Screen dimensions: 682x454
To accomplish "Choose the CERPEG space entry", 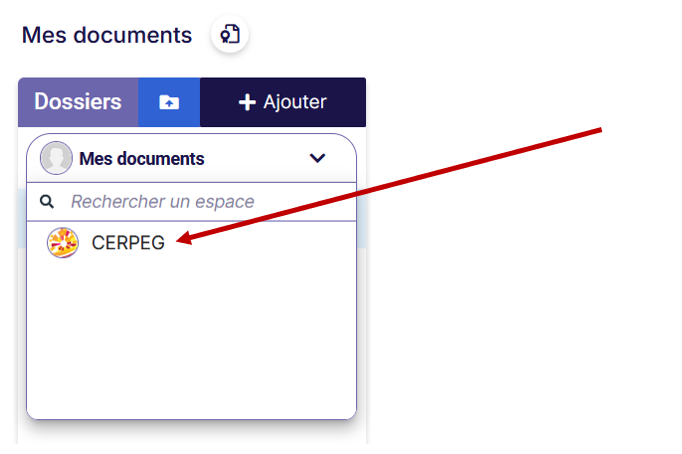I will click(x=191, y=242).
